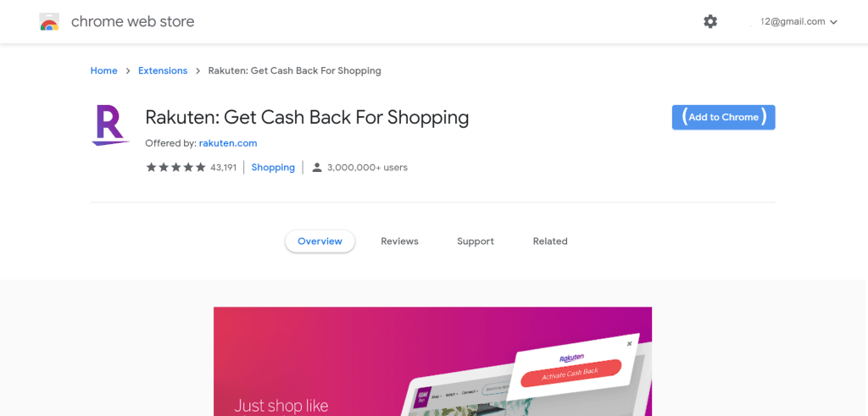Click the Add to Chrome button
868x416 pixels.
tap(724, 117)
